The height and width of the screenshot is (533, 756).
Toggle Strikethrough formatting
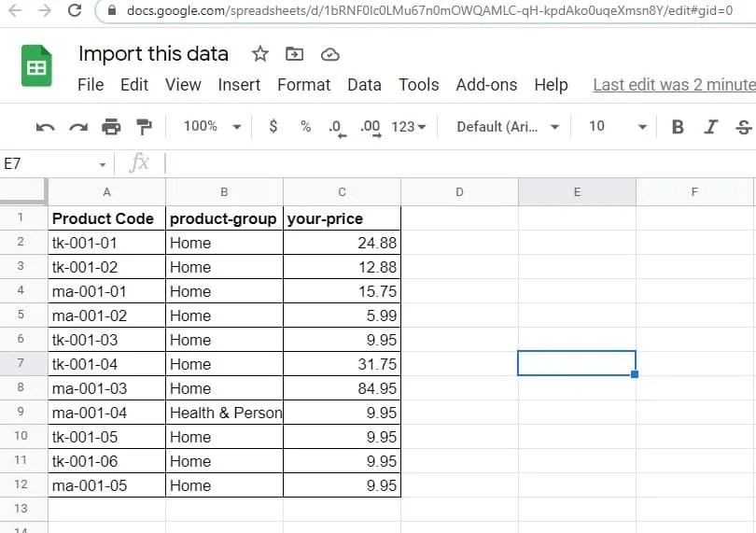click(x=744, y=127)
